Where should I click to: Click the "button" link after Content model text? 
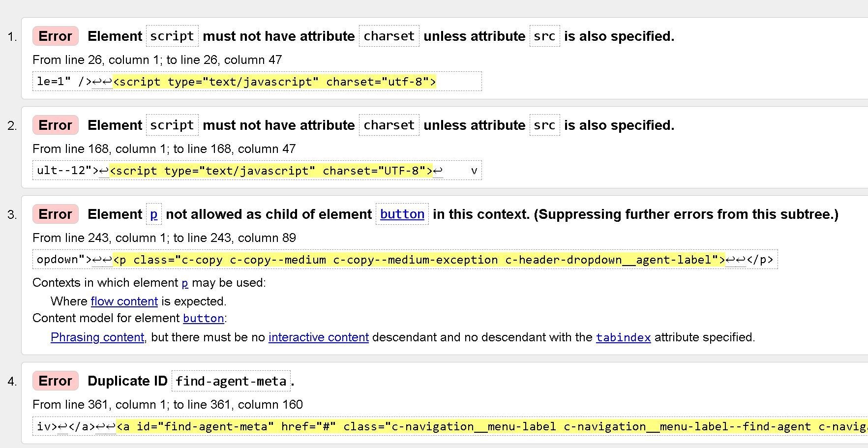point(203,319)
